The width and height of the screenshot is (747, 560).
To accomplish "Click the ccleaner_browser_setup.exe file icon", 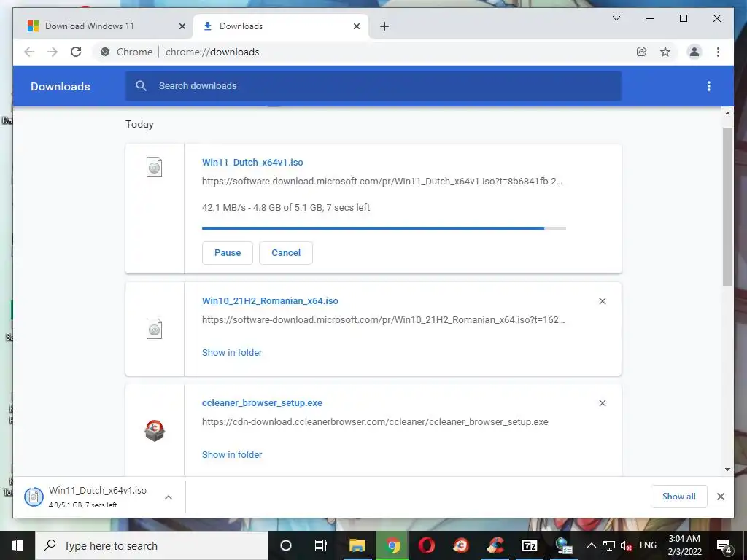I will 155,430.
